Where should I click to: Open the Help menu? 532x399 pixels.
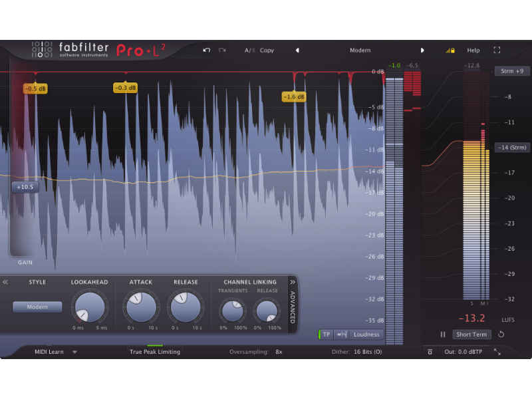(473, 51)
